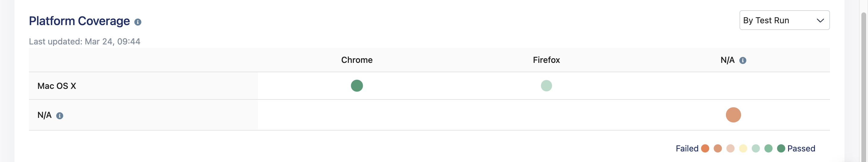Click the info icon next to N/A column header

[743, 60]
